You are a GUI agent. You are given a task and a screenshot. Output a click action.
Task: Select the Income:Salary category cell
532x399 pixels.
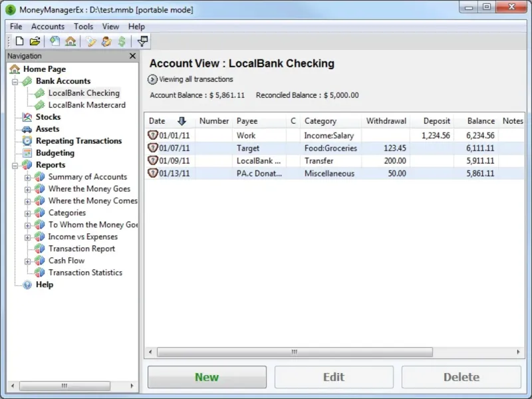[331, 136]
